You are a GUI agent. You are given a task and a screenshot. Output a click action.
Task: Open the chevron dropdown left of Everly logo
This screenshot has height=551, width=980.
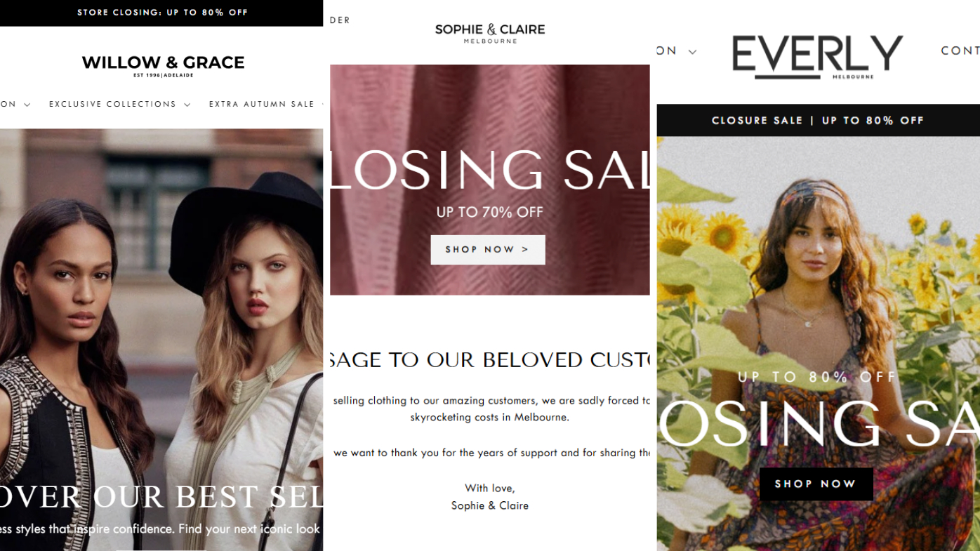coord(692,52)
